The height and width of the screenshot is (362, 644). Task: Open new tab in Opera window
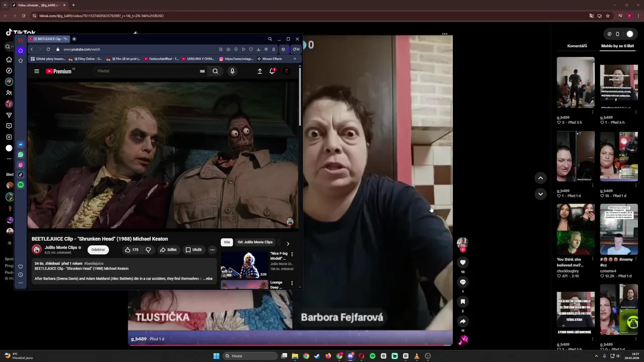pos(74,39)
